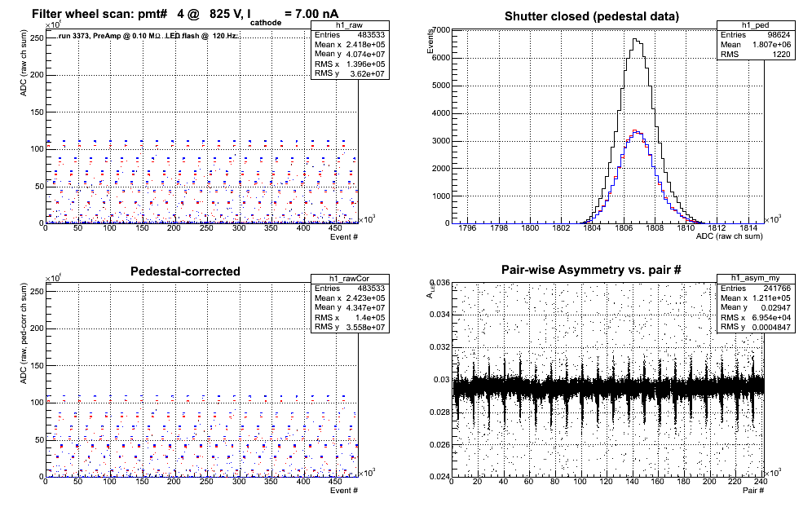The width and height of the screenshot is (812, 507).
Task: Click the 'Mean y 4.074e+07' value
Action: [x=350, y=54]
